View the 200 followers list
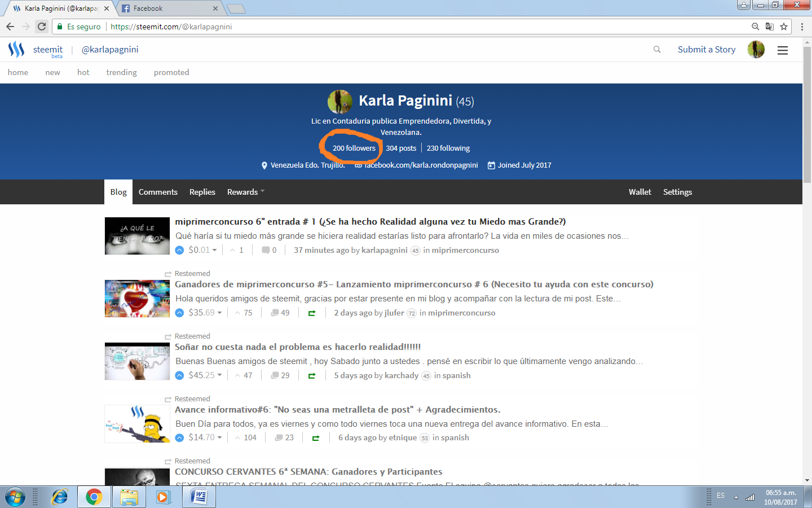Image resolution: width=812 pixels, height=508 pixels. (354, 148)
